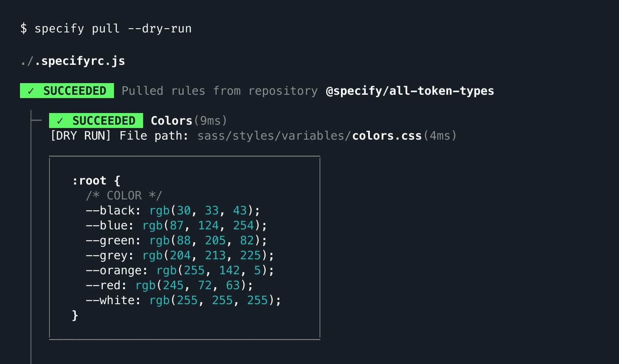This screenshot has height=364, width=619.
Task: Click the '--green' variable name
Action: [x=110, y=240]
